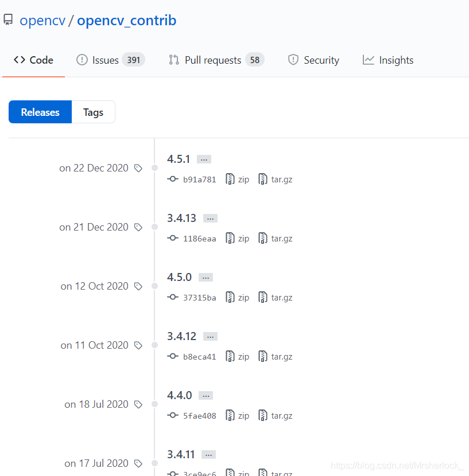Open the Issues tab
This screenshot has width=469, height=476.
tap(110, 60)
